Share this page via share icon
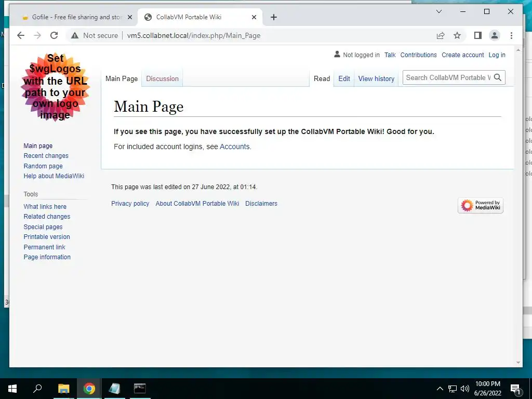Screen dimensions: 532x399 [441, 35]
